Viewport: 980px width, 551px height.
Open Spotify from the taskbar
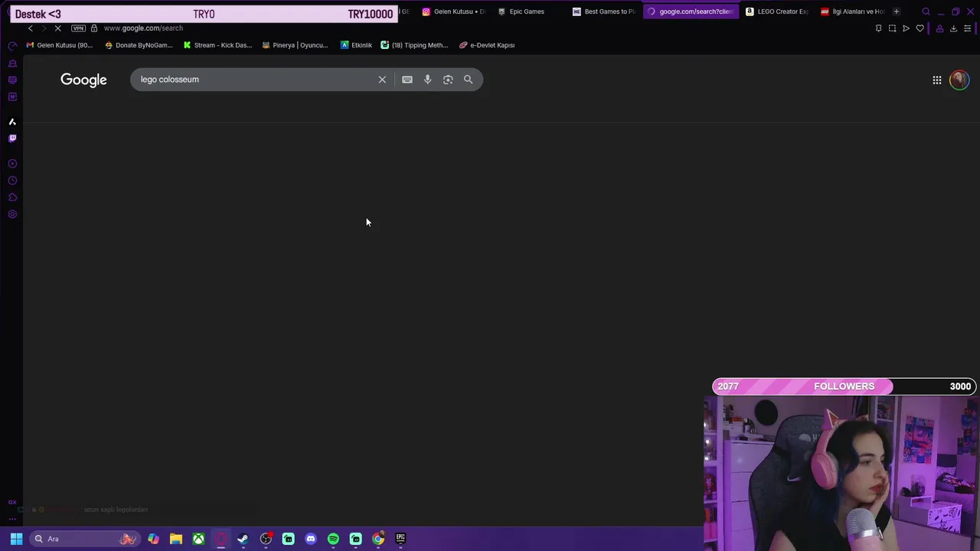[x=333, y=539]
